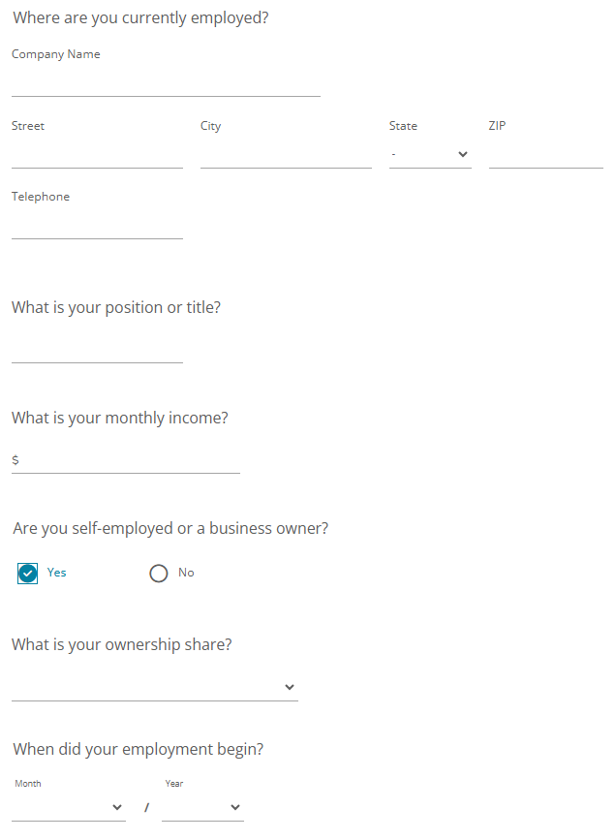This screenshot has height=840, width=616.
Task: Click the Month selector chevron icon
Action: (x=117, y=807)
